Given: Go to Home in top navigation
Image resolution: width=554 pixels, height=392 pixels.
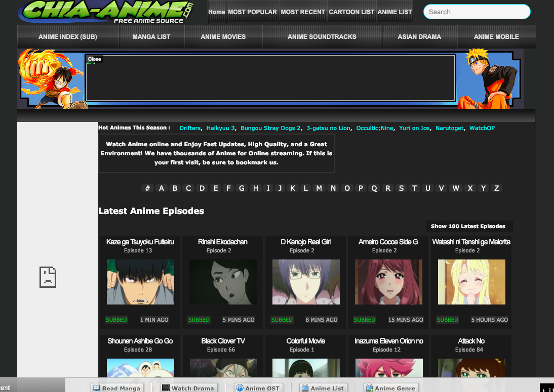Looking at the screenshot, I should [x=217, y=12].
